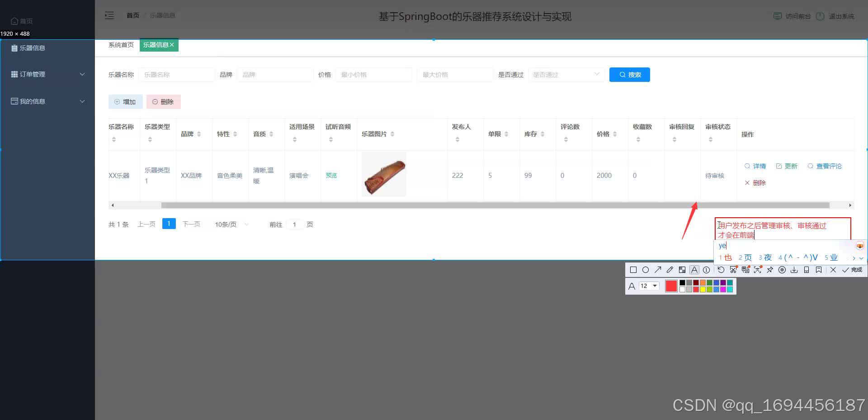868x420 pixels.
Task: Undo the last annotation
Action: 721,270
